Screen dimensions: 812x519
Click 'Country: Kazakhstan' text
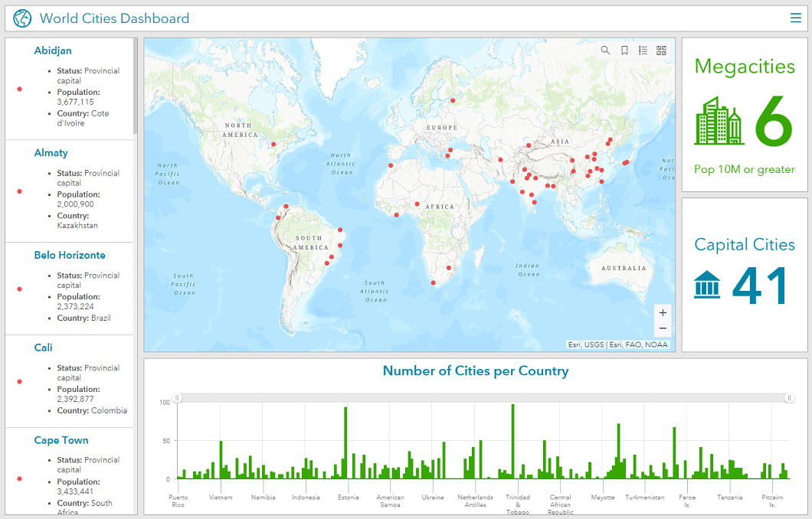[77, 220]
